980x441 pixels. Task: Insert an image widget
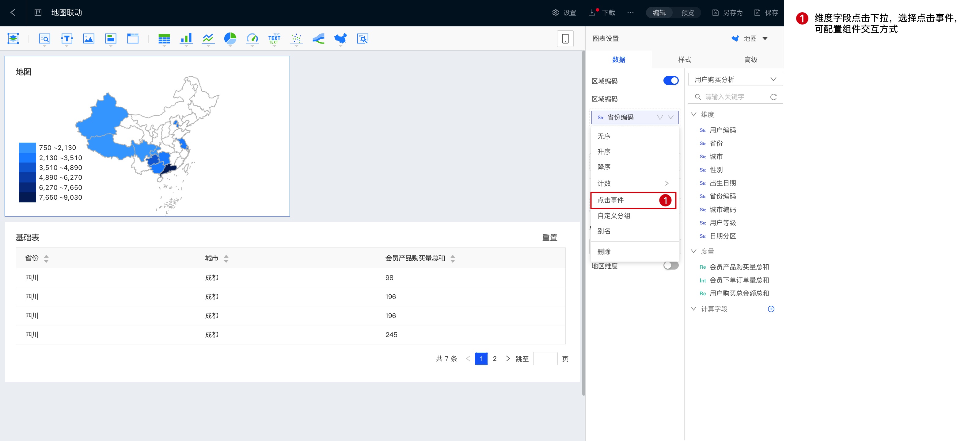(89, 38)
